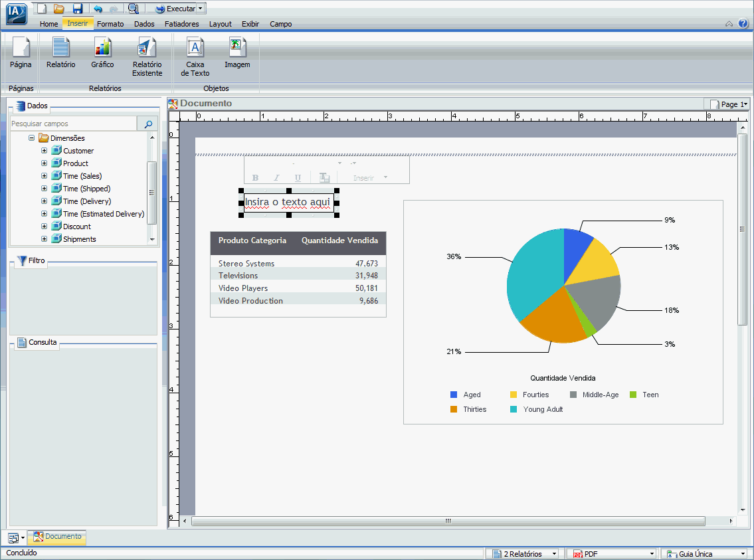Insert a Gráfico chart
The width and height of the screenshot is (754, 560).
point(102,53)
